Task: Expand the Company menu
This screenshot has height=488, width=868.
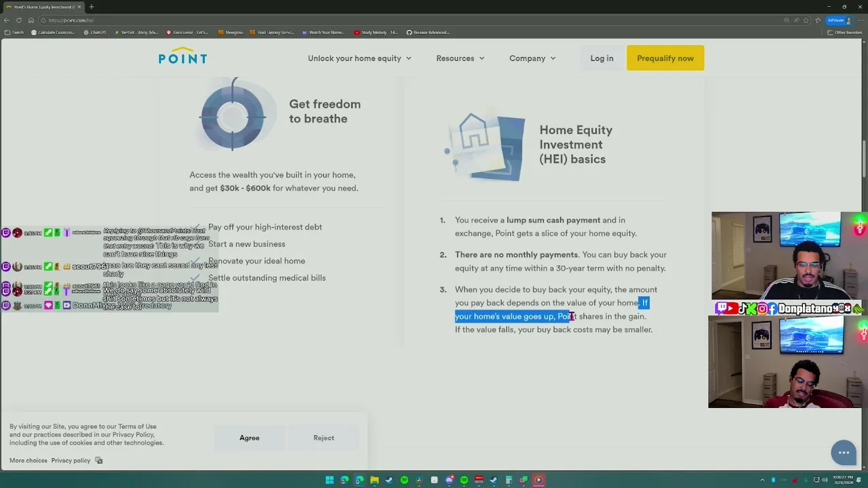Action: point(532,58)
